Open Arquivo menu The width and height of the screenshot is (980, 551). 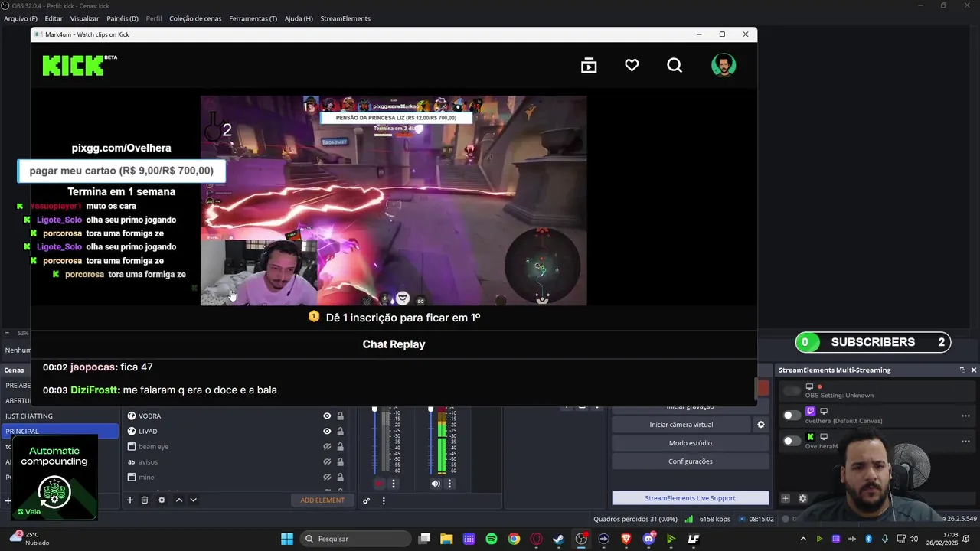tap(21, 18)
